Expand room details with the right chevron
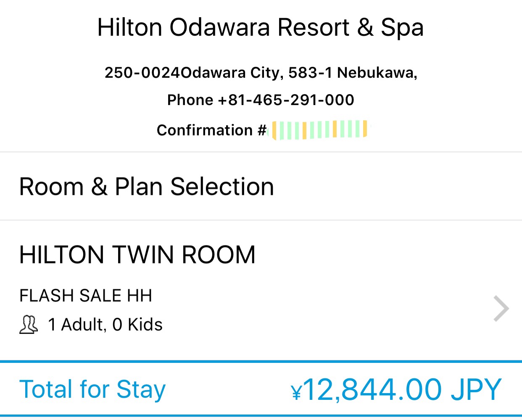The width and height of the screenshot is (522, 420). pos(501,309)
